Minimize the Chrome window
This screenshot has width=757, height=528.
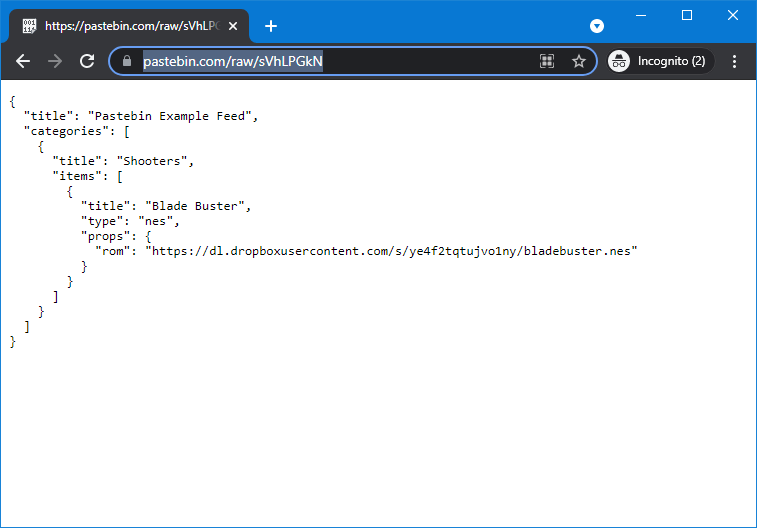point(641,15)
